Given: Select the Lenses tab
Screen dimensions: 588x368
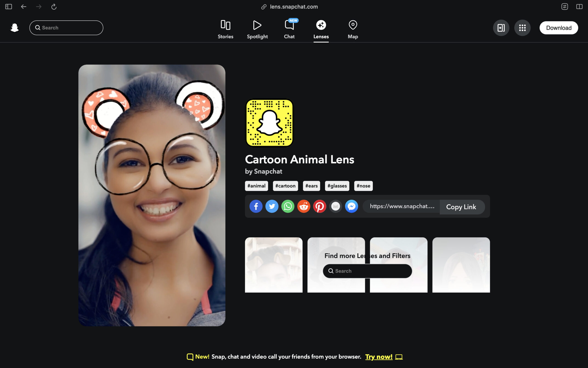Looking at the screenshot, I should (321, 30).
